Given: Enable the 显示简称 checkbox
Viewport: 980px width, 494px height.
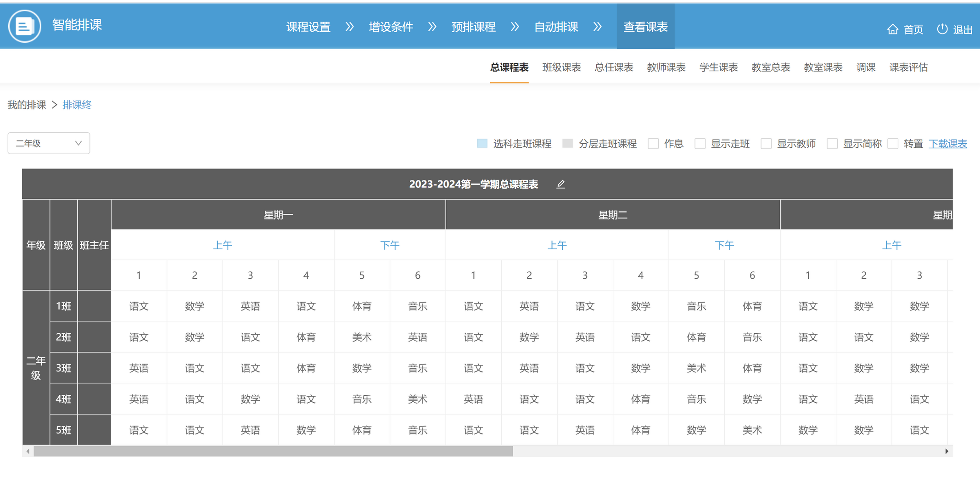Looking at the screenshot, I should [x=832, y=144].
